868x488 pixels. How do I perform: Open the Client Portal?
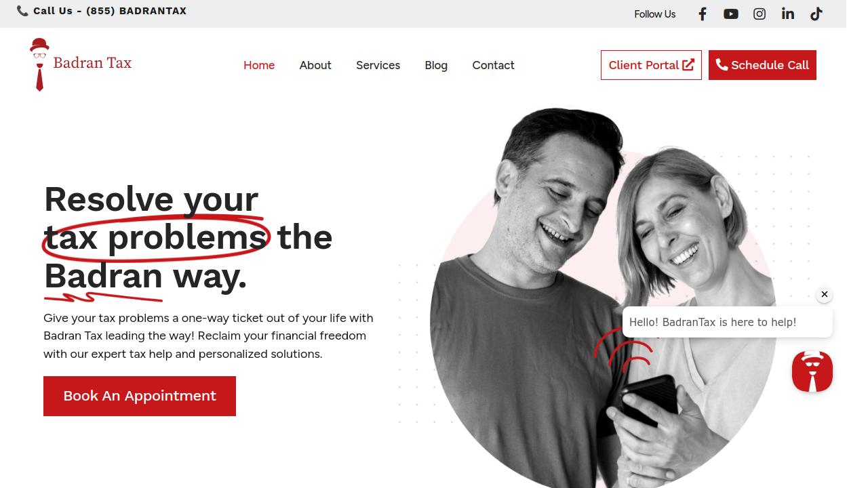tap(651, 65)
